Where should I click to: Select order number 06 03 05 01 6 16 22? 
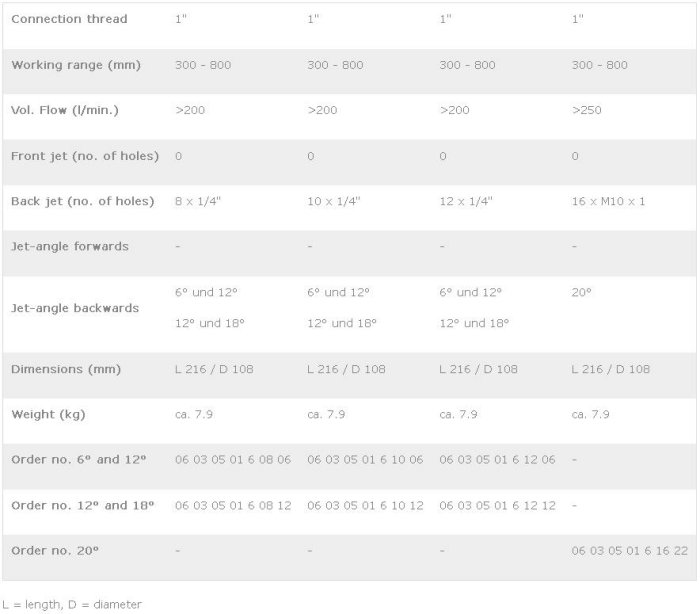[x=629, y=550]
